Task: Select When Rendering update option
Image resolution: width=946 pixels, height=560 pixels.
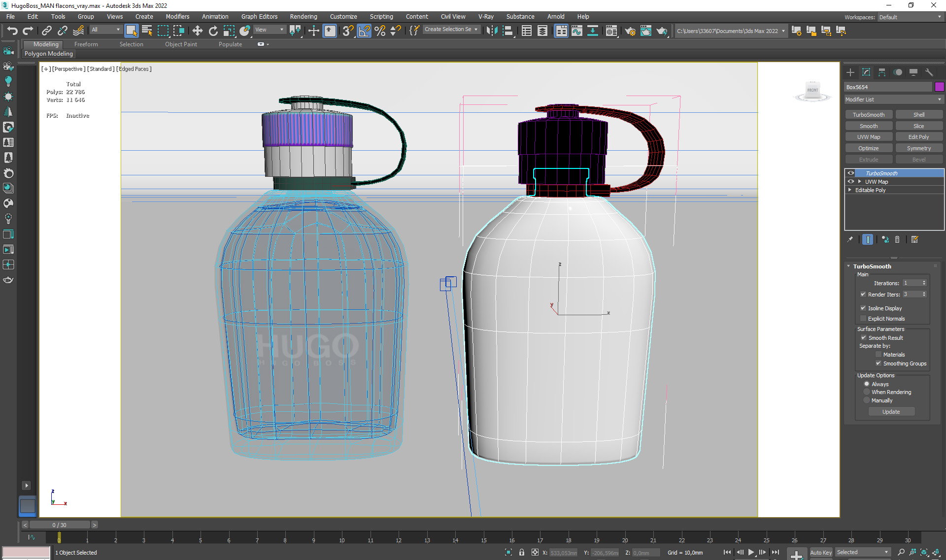Action: [x=867, y=392]
